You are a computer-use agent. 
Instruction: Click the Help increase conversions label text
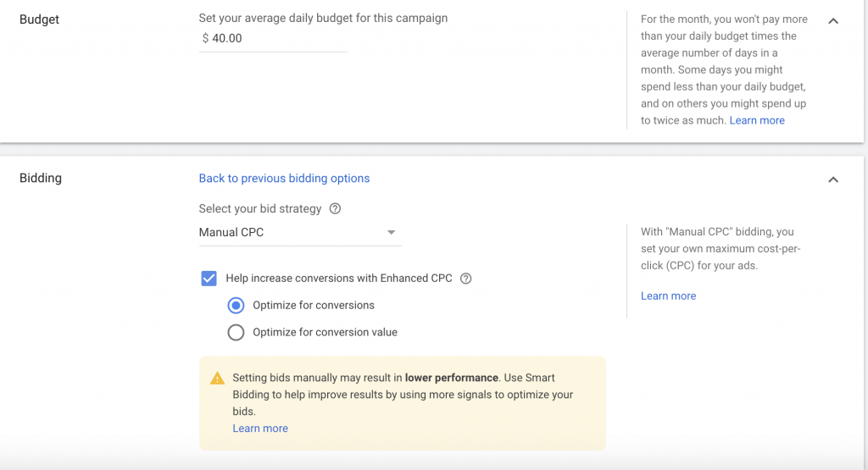[x=339, y=278]
